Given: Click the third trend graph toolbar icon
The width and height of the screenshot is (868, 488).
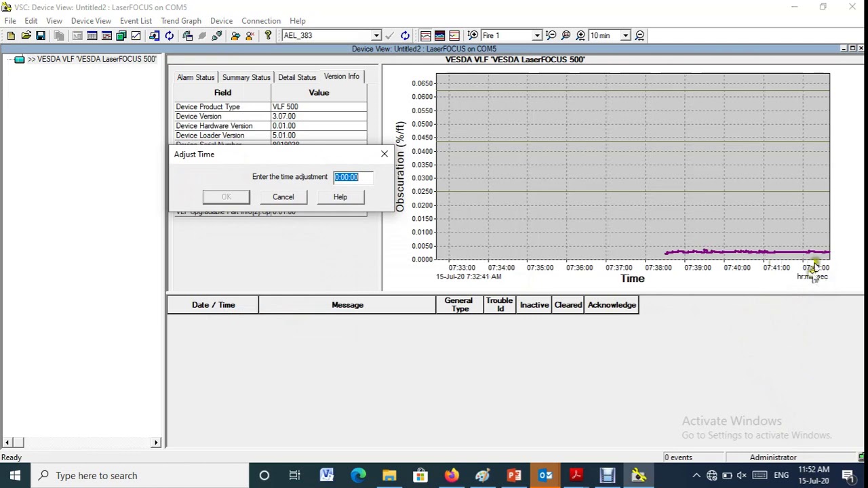Looking at the screenshot, I should tap(454, 35).
